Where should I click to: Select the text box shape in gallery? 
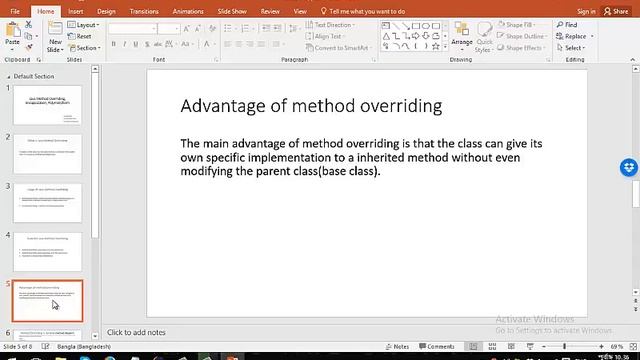point(386,26)
